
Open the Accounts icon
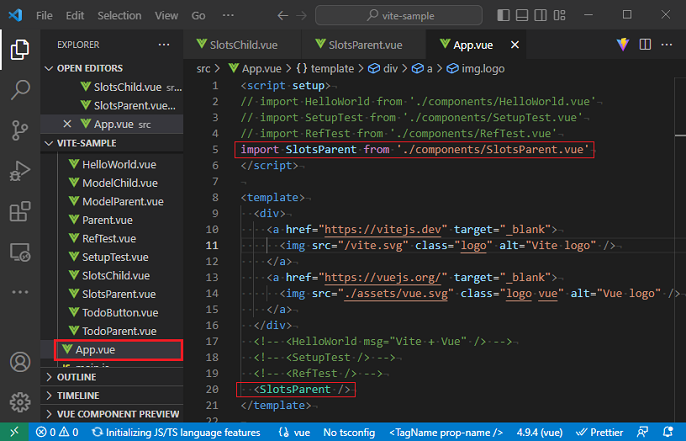point(20,362)
